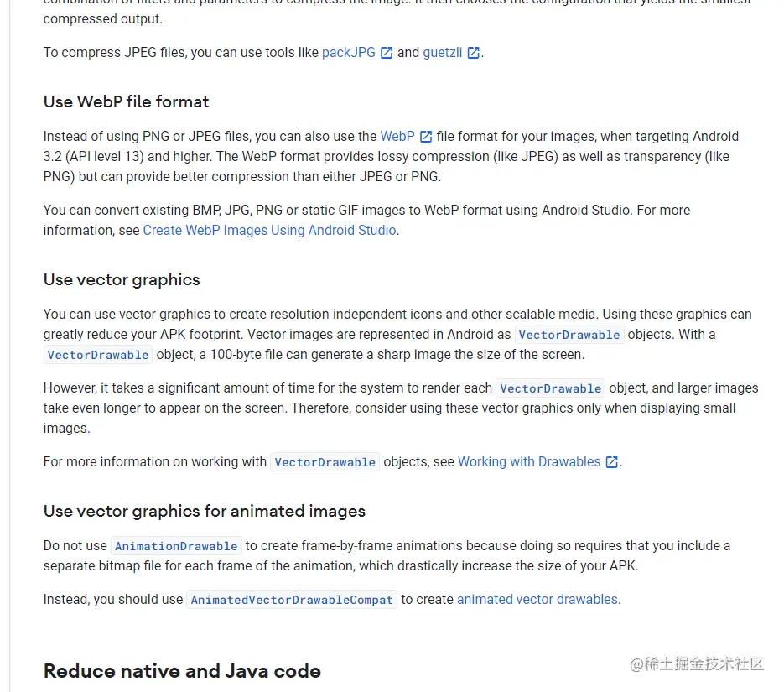This screenshot has height=692, width=784.
Task: Open the guetzli link
Action: pyautogui.click(x=443, y=53)
